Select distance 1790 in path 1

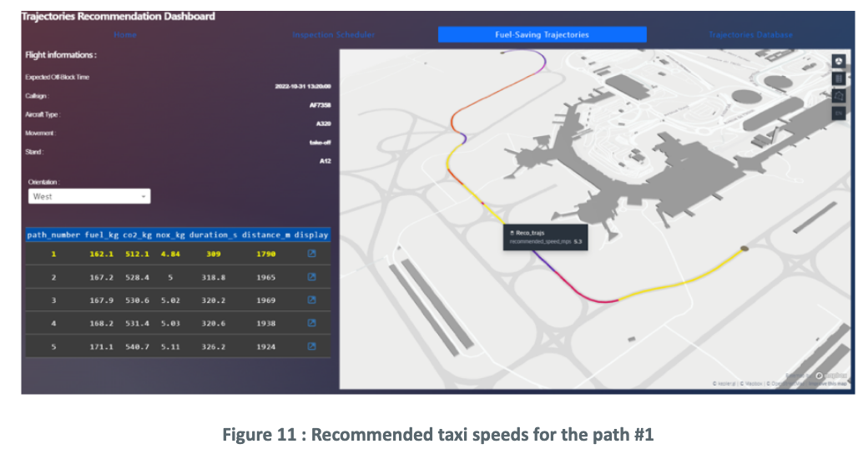click(x=266, y=254)
